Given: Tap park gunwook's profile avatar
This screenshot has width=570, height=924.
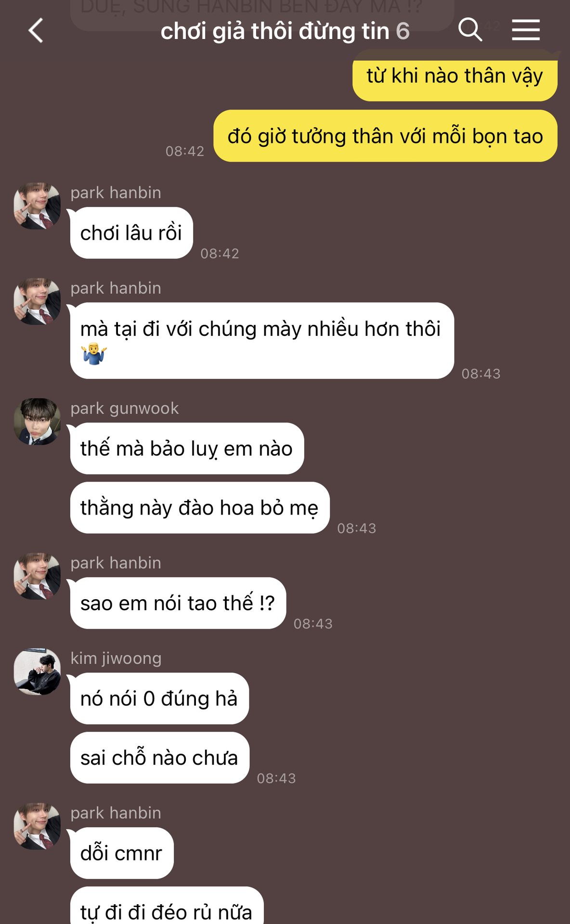Looking at the screenshot, I should click(x=37, y=421).
